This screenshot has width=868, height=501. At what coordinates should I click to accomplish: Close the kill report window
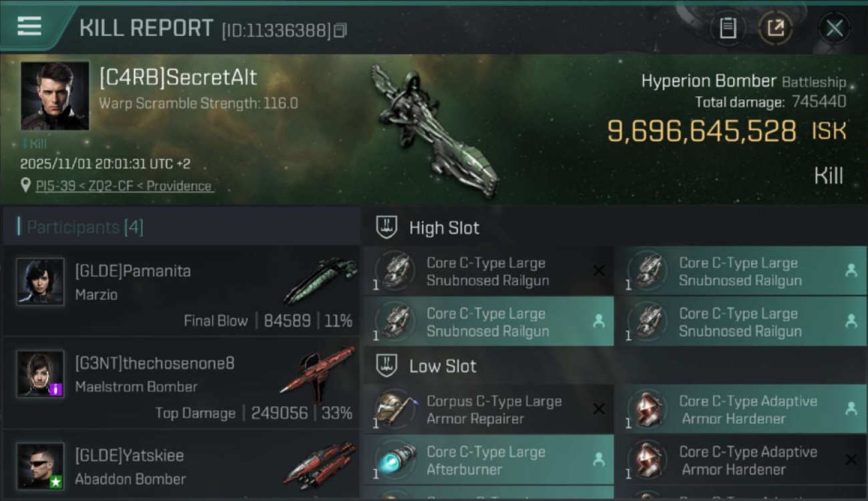tap(834, 28)
